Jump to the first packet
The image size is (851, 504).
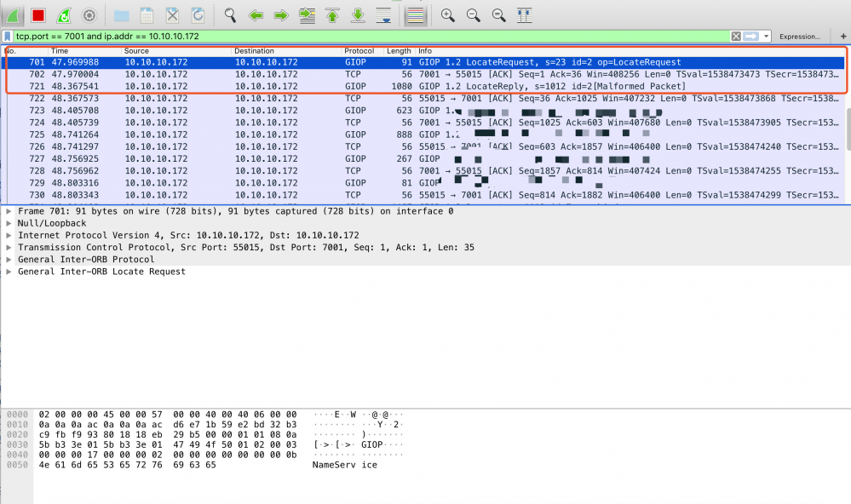coord(331,14)
